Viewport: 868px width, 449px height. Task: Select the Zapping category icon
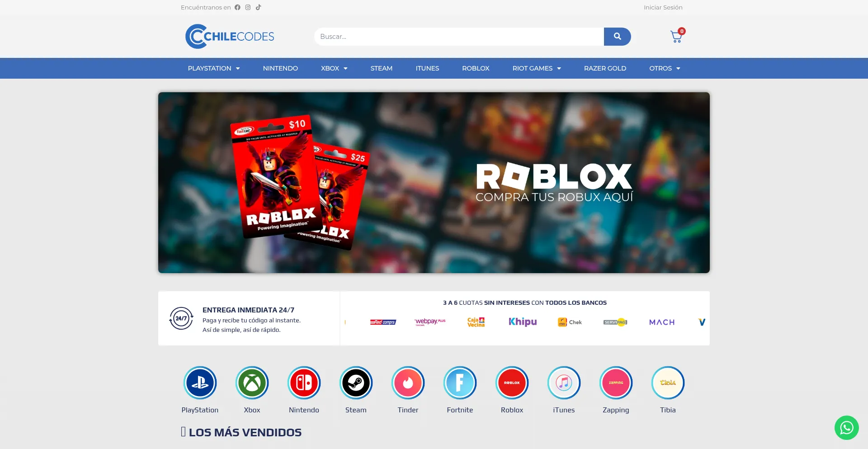tap(616, 383)
